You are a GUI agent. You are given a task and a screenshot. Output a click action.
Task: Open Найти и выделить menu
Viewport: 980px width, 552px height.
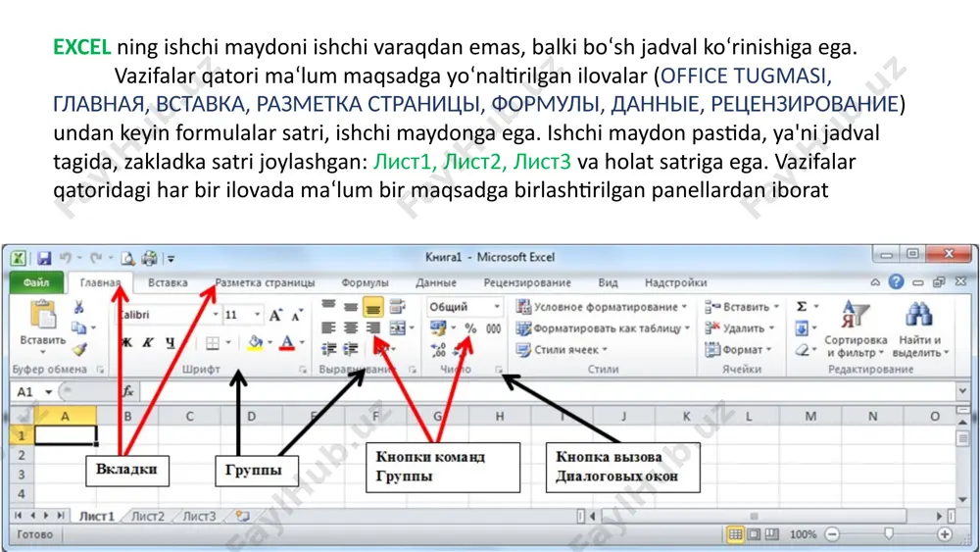[920, 329]
